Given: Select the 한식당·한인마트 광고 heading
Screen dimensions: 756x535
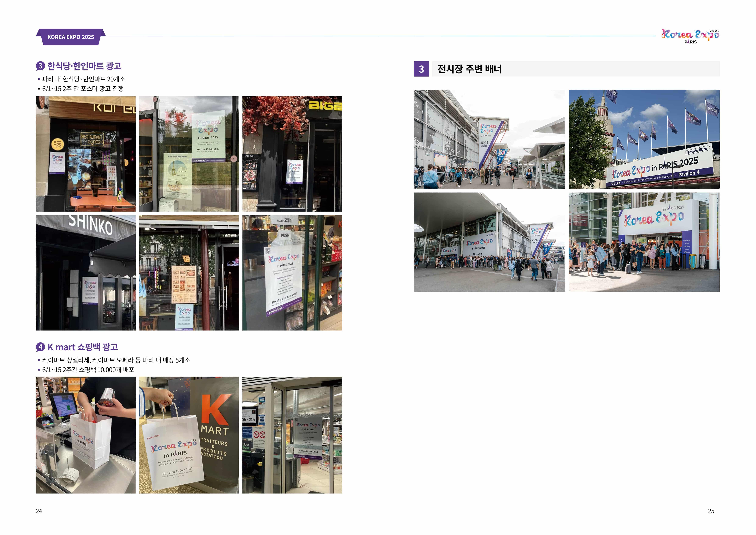Looking at the screenshot, I should tap(84, 66).
